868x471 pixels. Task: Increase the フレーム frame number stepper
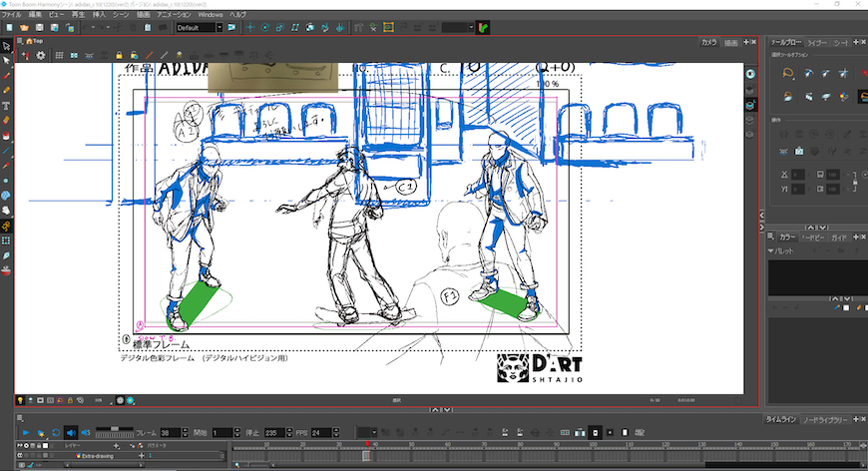(x=185, y=430)
